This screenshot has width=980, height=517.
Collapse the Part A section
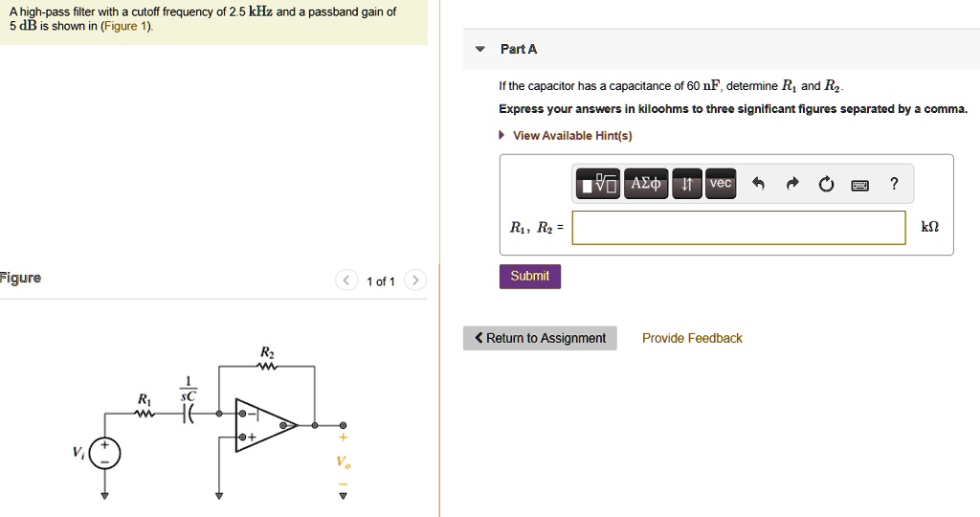pos(480,49)
